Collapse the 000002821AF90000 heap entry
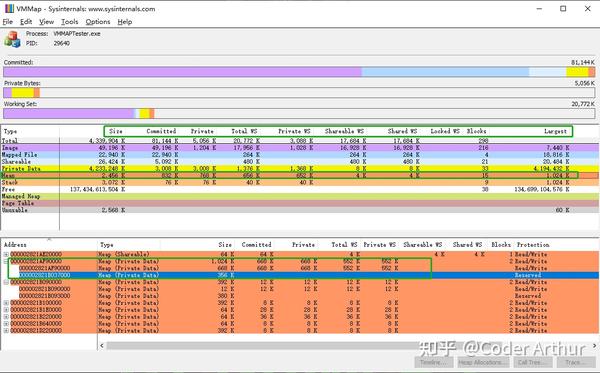 click(x=6, y=261)
